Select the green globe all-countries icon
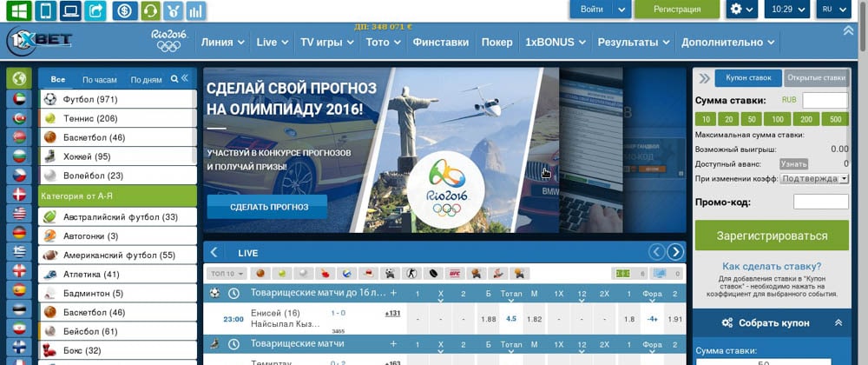Viewport: 868px width, 365px height. (19, 78)
